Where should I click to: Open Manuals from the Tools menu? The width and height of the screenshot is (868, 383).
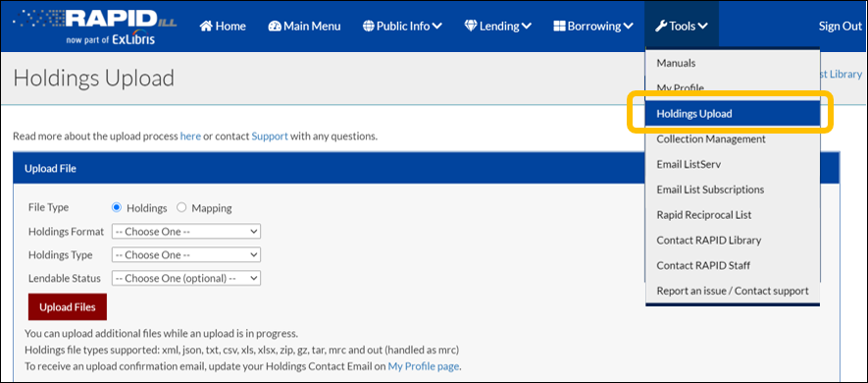pyautogui.click(x=733, y=63)
